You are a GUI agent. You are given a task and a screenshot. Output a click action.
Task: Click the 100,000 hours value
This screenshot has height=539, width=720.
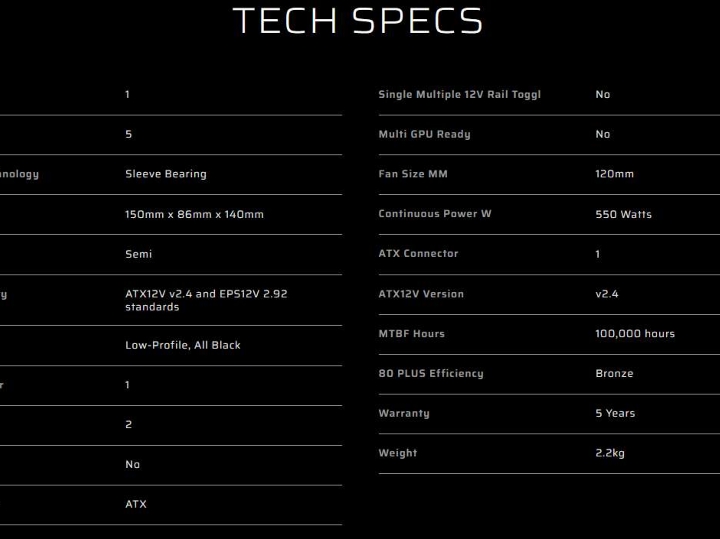click(x=635, y=334)
